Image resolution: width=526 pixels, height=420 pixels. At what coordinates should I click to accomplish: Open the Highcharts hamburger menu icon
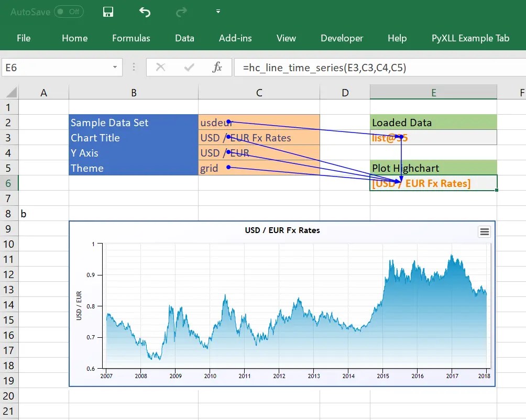pyautogui.click(x=485, y=231)
